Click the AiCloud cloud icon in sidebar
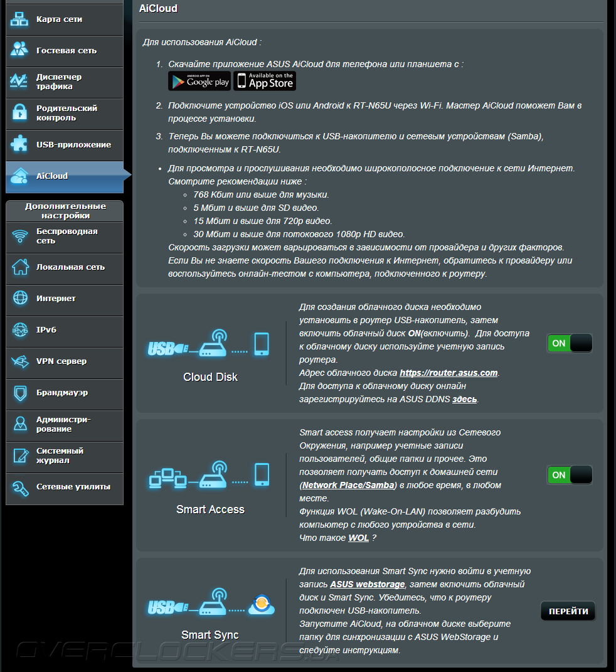This screenshot has height=672, width=616. coord(19,176)
